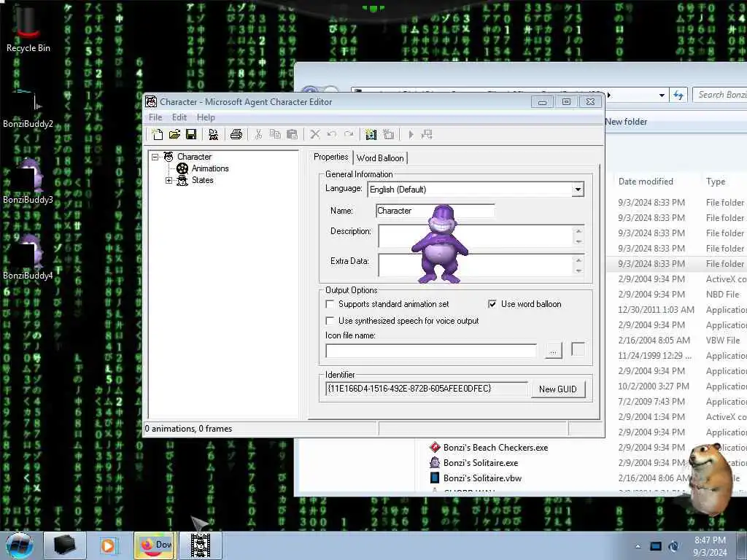This screenshot has height=560, width=747.
Task: Open the File menu
Action: (155, 117)
